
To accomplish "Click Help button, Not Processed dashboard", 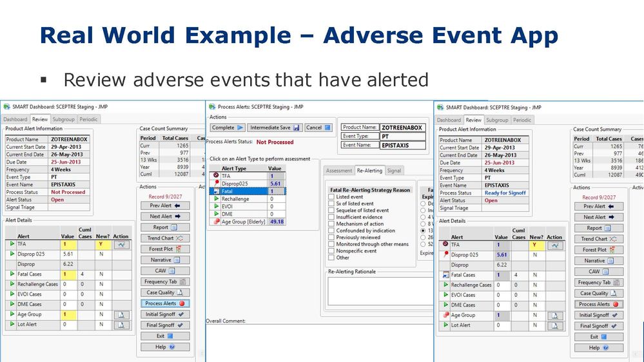I will (x=165, y=347).
